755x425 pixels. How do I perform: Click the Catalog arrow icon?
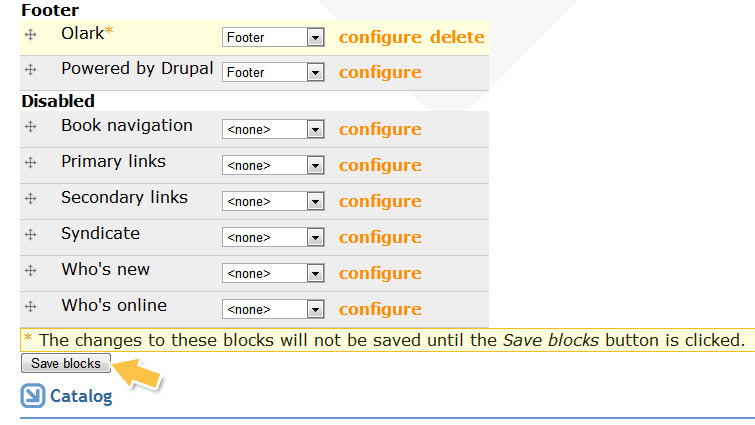point(33,396)
